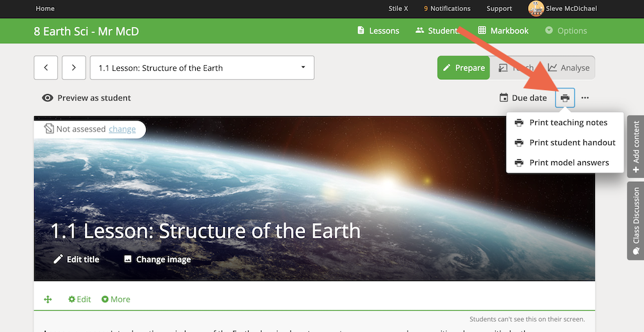
Task: Choose Print teaching notes
Action: (565, 122)
